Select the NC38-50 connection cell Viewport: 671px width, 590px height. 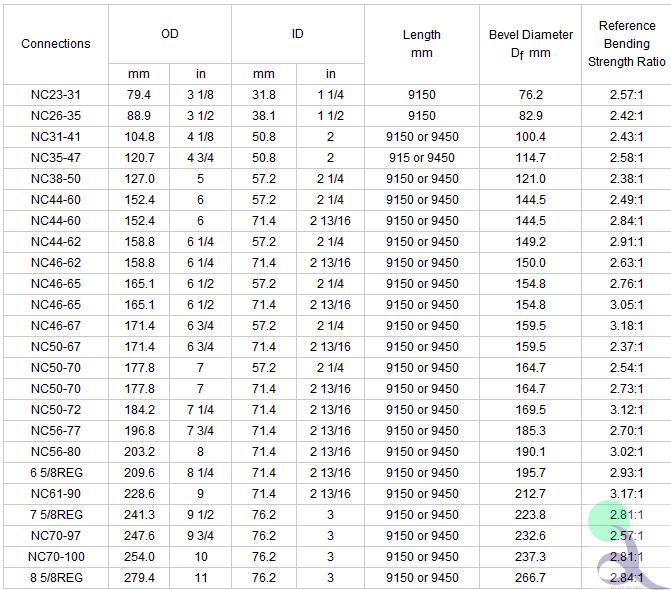(x=56, y=178)
